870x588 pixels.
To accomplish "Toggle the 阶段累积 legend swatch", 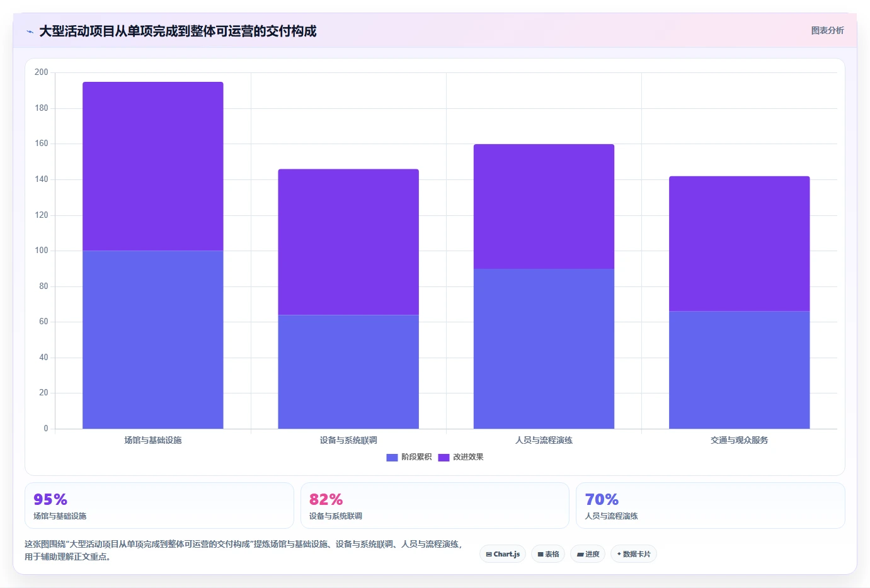I will [392, 458].
